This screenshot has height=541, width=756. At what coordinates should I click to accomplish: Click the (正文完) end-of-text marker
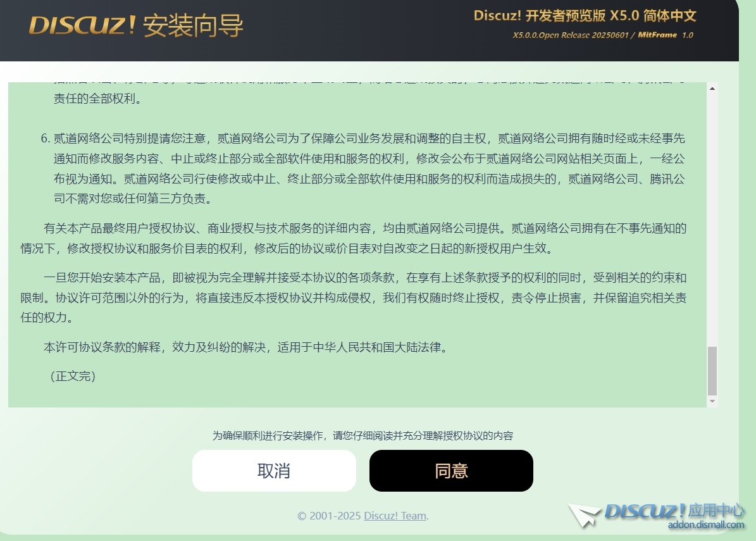pos(73,376)
